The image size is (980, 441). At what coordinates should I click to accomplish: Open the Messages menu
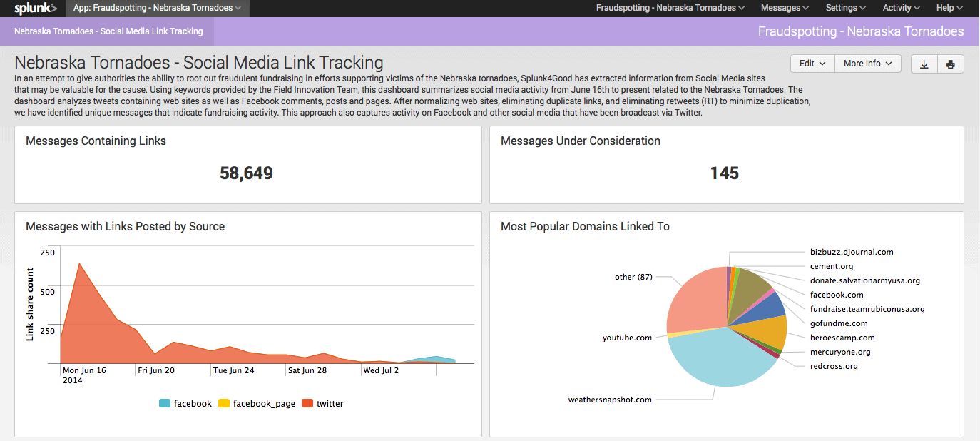tap(785, 9)
